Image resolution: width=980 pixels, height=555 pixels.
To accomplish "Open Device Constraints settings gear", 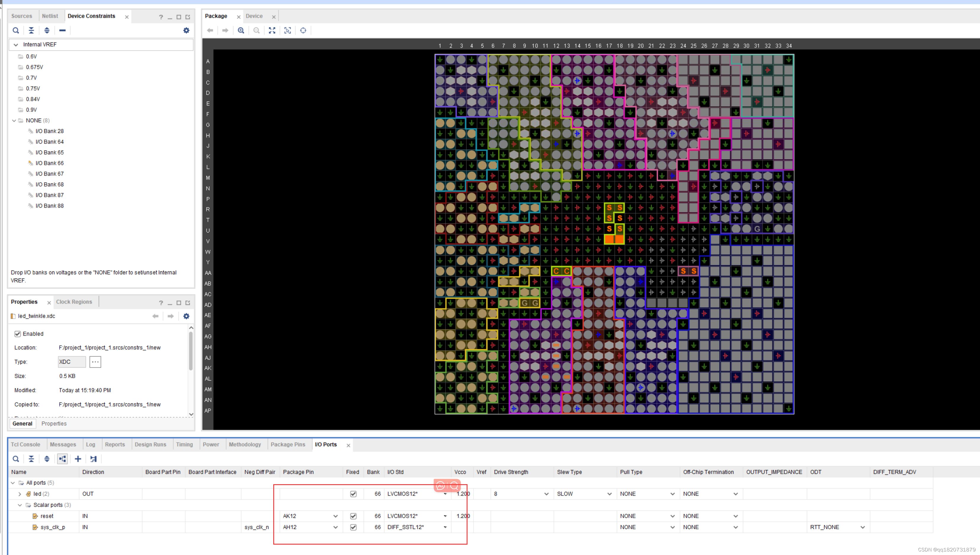I will 186,31.
